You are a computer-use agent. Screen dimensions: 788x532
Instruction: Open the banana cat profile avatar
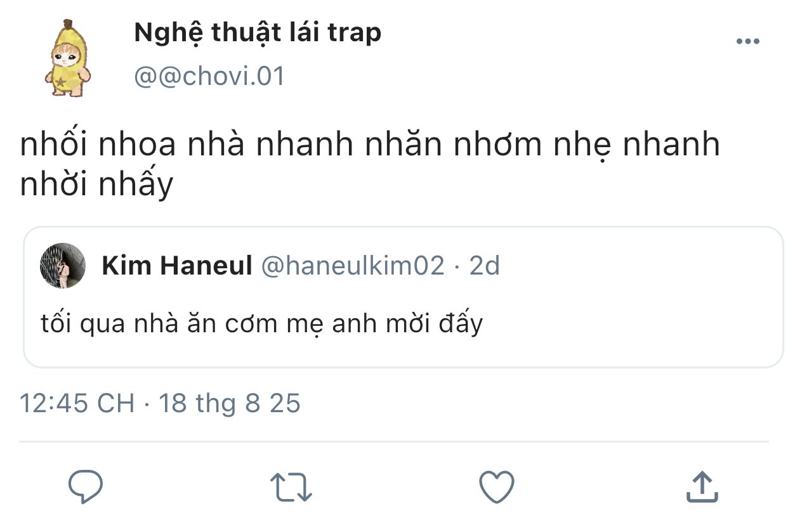tap(67, 58)
